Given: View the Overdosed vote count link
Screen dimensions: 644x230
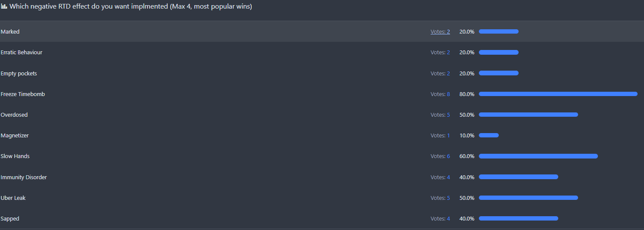Looking at the screenshot, I should pos(440,115).
